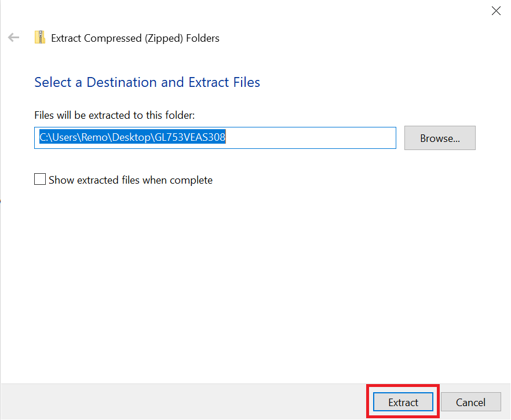511x420 pixels.
Task: Click 'Desktop' within the destination path text
Action: pos(132,137)
